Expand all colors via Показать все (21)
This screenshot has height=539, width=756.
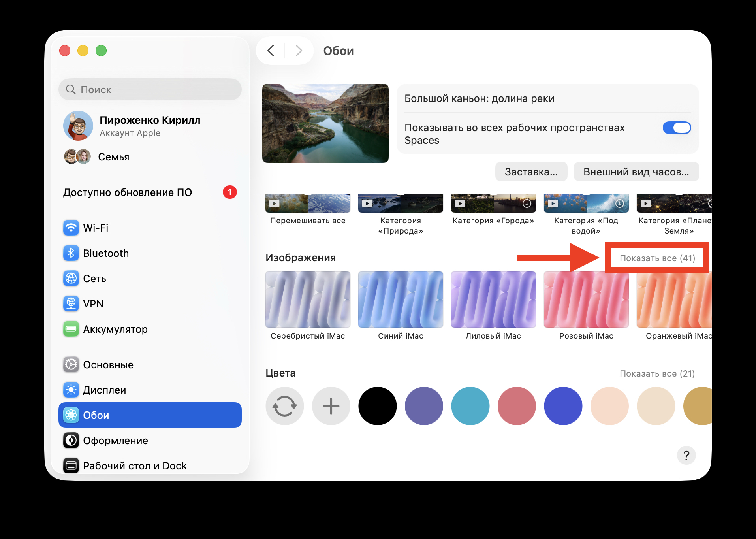pyautogui.click(x=657, y=373)
